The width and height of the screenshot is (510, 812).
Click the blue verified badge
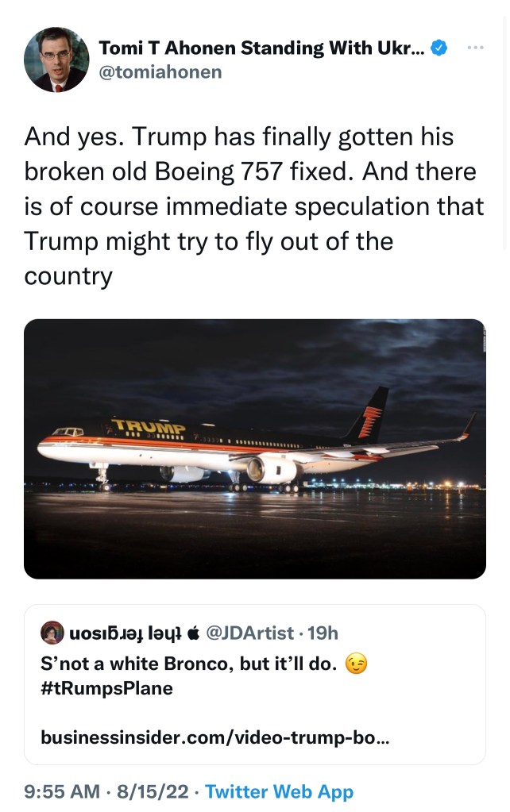438,48
